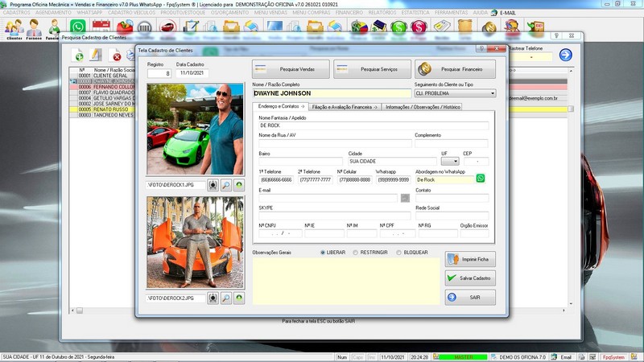This screenshot has width=644, height=362.
Task: Click delete red X icon in Pesquisa window
Action: (116, 56)
